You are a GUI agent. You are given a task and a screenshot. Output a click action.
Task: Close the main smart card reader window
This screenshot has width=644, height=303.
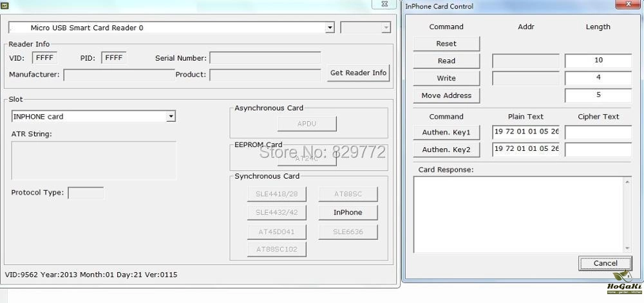point(384,4)
